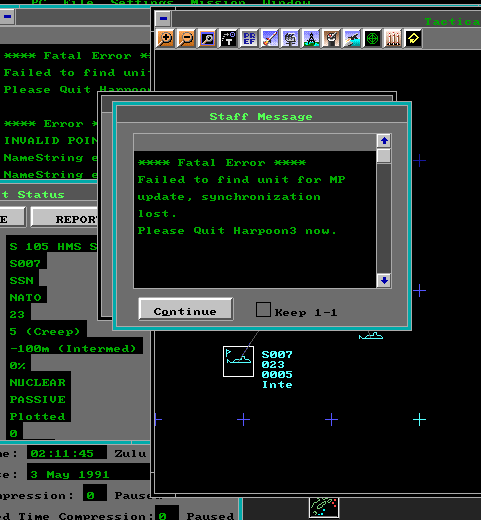Click the 0% damage value
Screen dimensions: 481x520
click(x=18, y=365)
